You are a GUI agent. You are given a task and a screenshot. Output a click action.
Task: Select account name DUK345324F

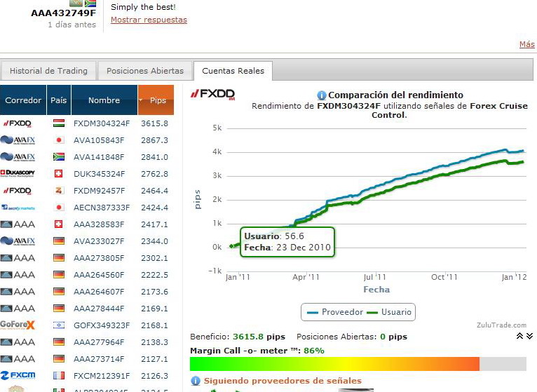coord(99,174)
